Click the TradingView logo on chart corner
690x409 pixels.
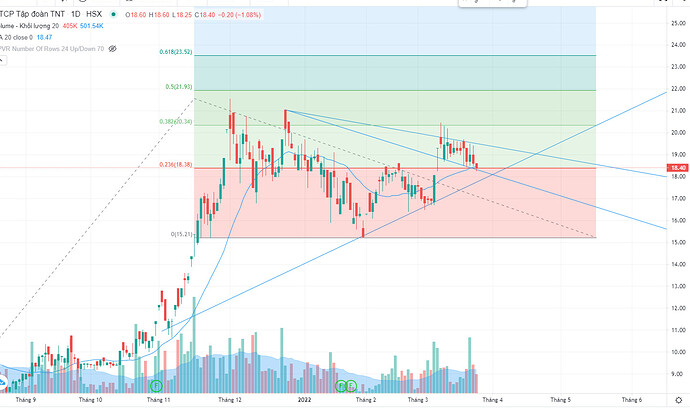point(3,382)
